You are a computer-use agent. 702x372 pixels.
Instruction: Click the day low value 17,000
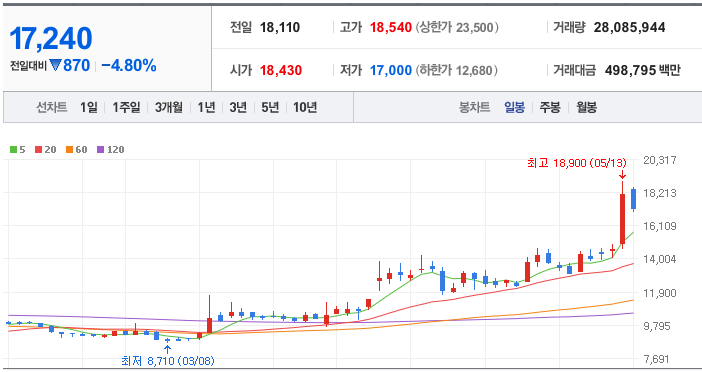(x=390, y=70)
